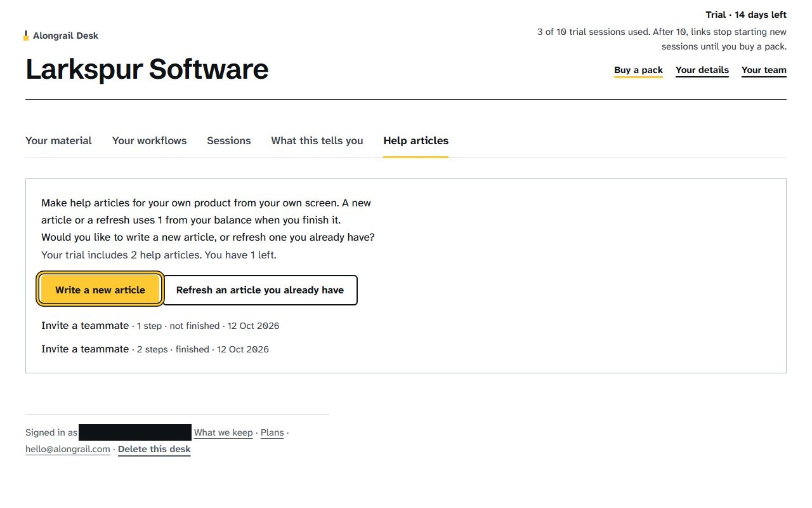Click the trial sessions used notice
The height and width of the screenshot is (508, 812).
point(662,39)
